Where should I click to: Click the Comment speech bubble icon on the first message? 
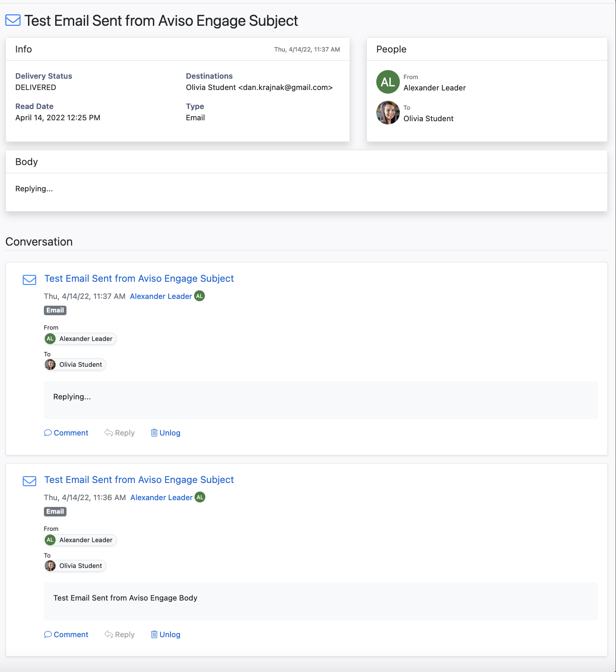point(47,433)
